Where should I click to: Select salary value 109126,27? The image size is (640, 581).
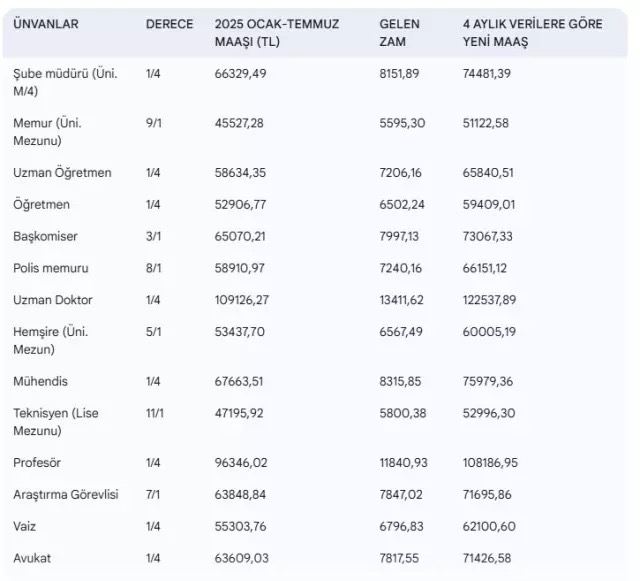coord(245,299)
